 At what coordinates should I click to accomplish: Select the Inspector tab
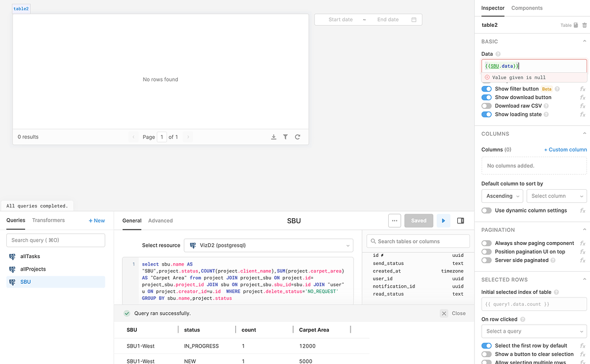click(493, 8)
